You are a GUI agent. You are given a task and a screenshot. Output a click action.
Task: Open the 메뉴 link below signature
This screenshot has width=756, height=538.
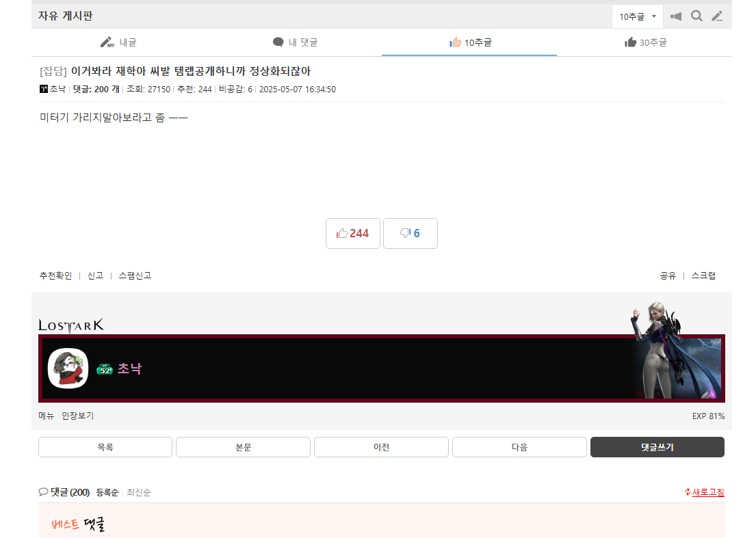click(47, 416)
